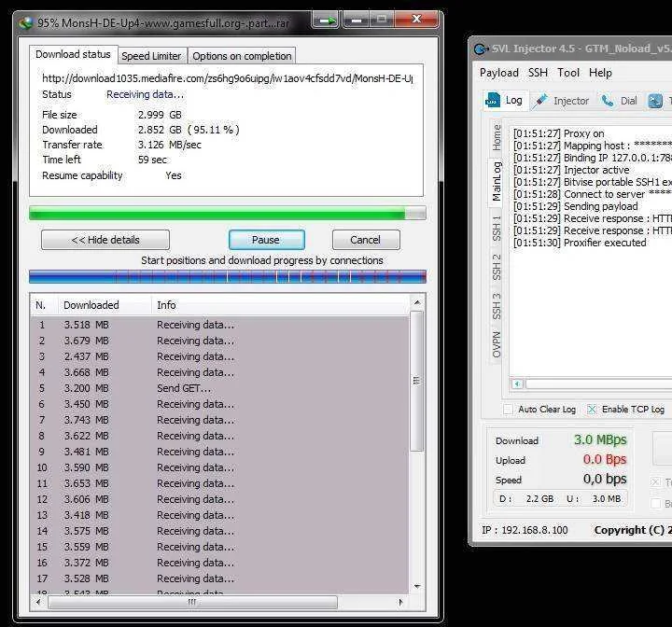Minimize the IDM download window
672x627 pixels.
(x=356, y=20)
